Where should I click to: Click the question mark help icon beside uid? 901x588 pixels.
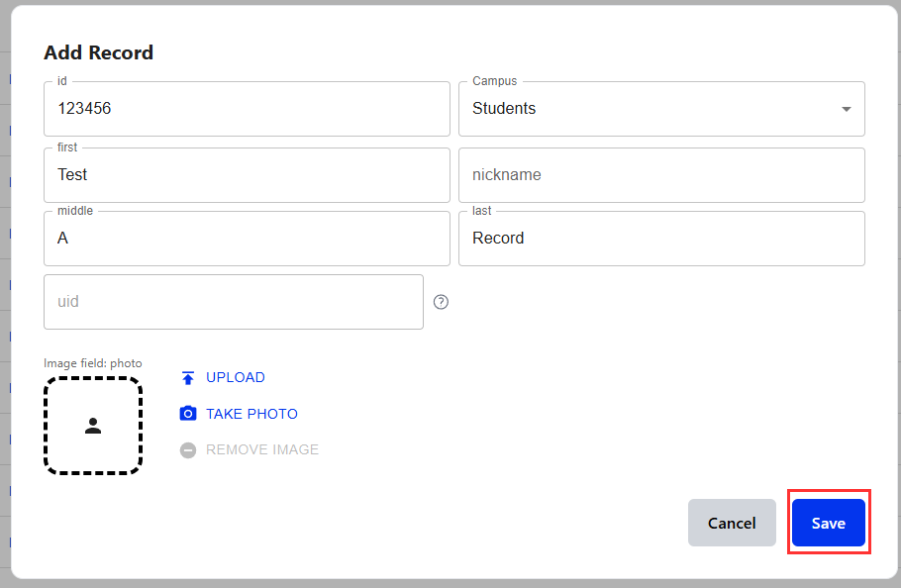442,302
